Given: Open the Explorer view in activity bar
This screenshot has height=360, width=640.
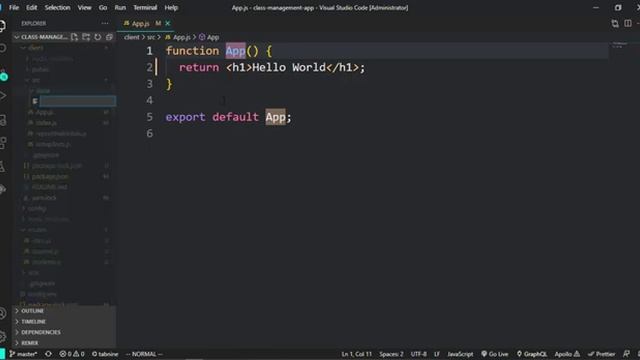Looking at the screenshot, I should [3, 26].
